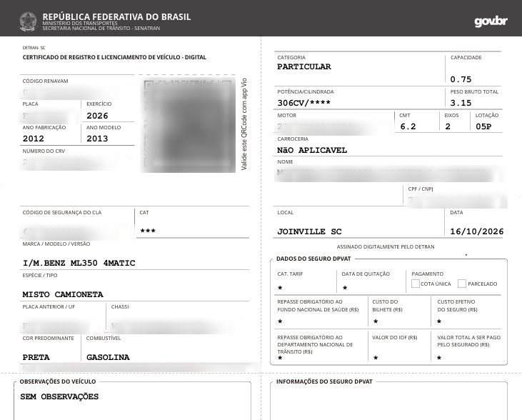Image resolution: width=522 pixels, height=420 pixels.
Task: Select the text I/M.BENZ ML350 4MATIC
Action: point(79,263)
